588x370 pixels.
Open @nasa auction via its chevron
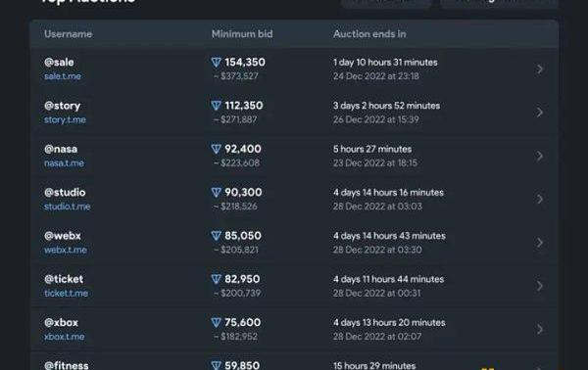pyautogui.click(x=540, y=156)
